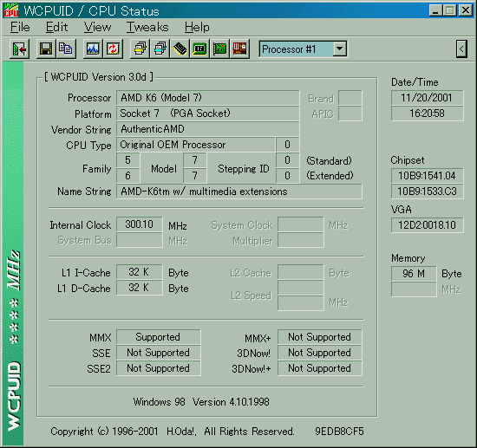This screenshot has width=477, height=448.
Task: Click the Name String 'AMD-K6tm w/ multimedia extensions'
Action: click(x=239, y=192)
